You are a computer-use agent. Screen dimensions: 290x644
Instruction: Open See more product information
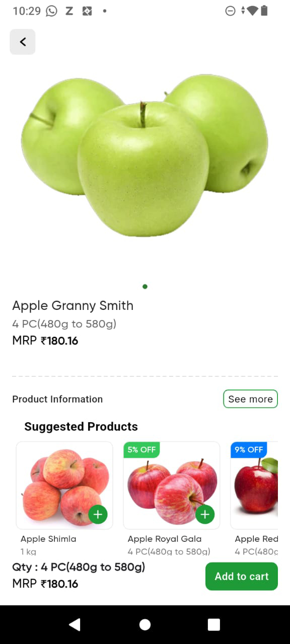click(x=250, y=399)
